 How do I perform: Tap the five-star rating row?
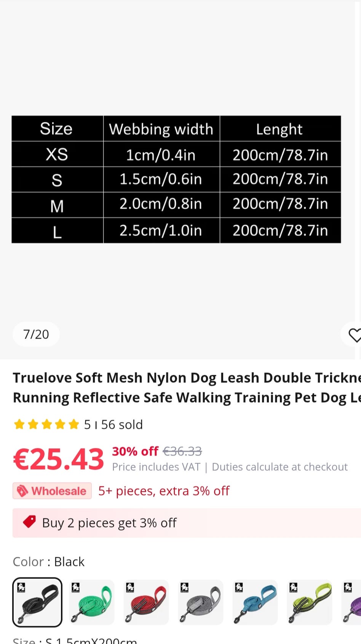pos(46,424)
